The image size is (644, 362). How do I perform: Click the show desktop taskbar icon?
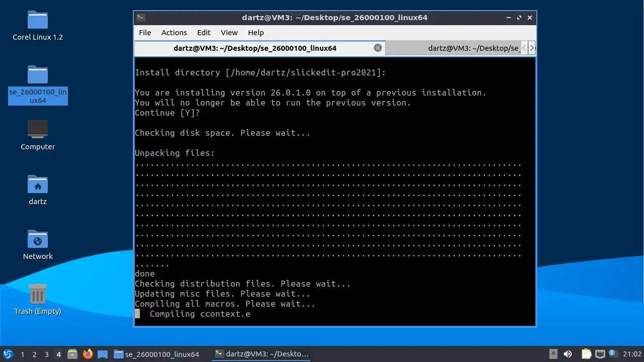(103, 354)
